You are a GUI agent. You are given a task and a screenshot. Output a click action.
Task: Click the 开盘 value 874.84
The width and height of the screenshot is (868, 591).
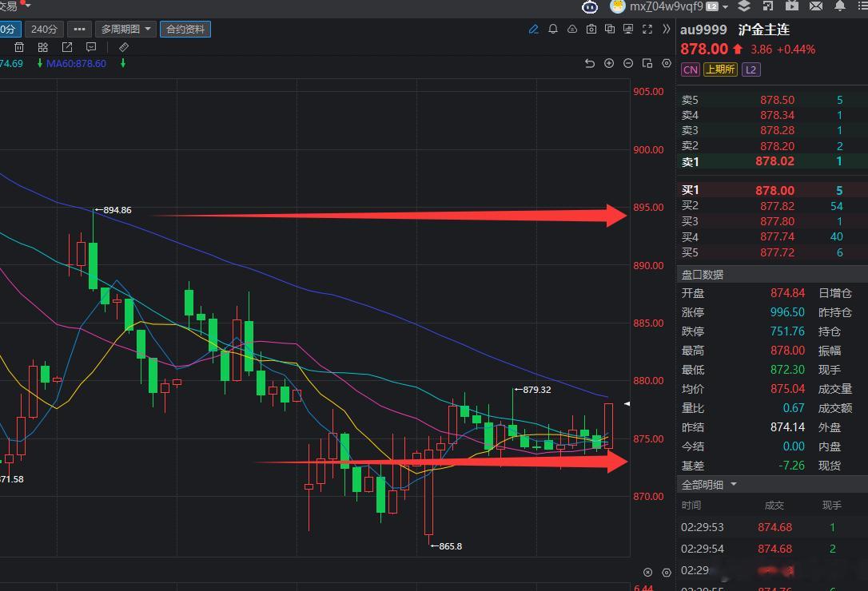point(787,293)
